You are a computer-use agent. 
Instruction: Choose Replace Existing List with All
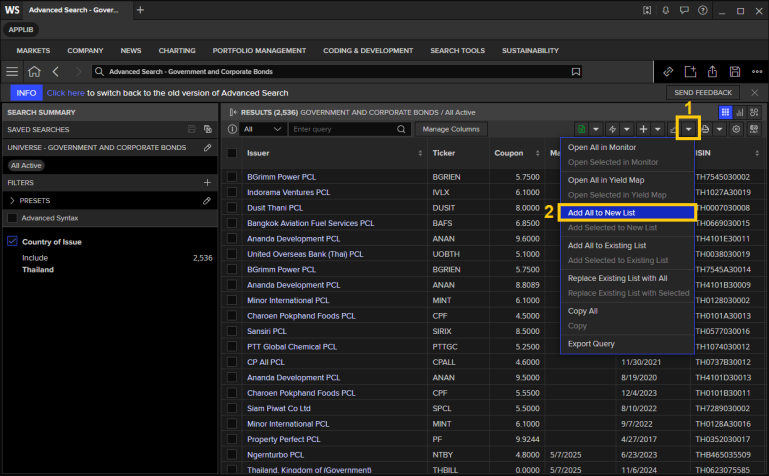click(627, 278)
